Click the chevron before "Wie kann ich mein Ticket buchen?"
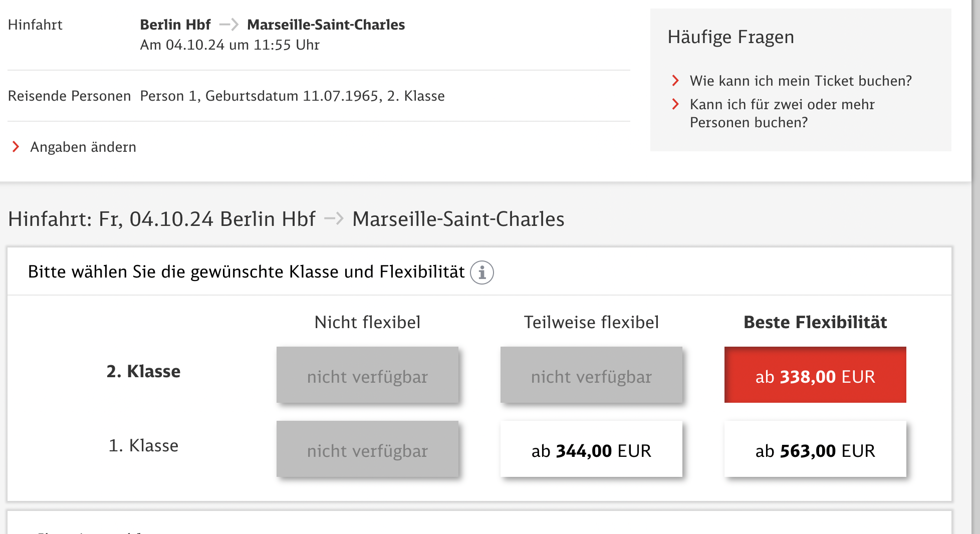This screenshot has height=534, width=980. [x=675, y=81]
